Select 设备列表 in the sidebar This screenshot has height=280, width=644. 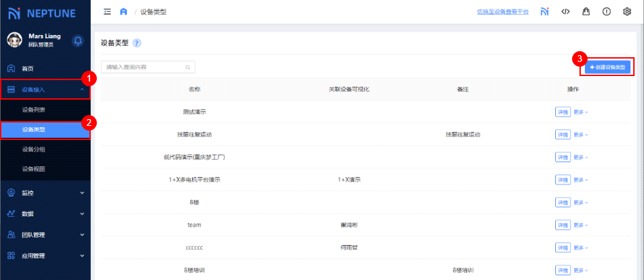pyautogui.click(x=34, y=109)
